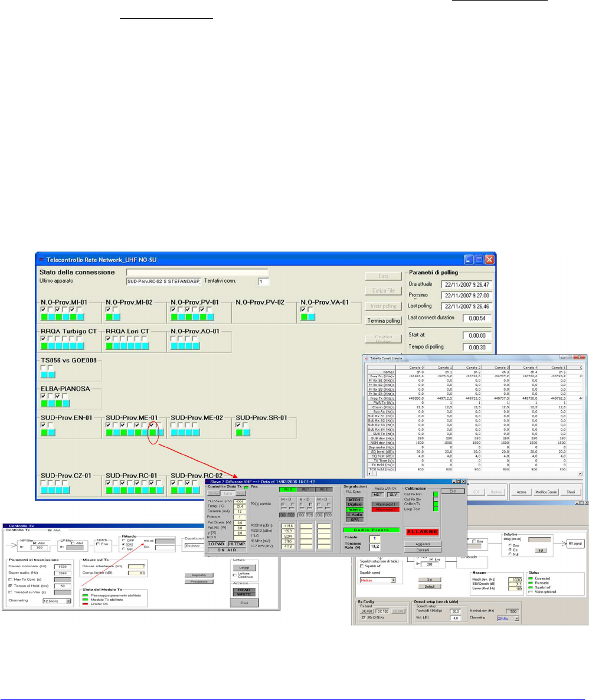Click Chiudi in Tabella Canali Utente

571,492
